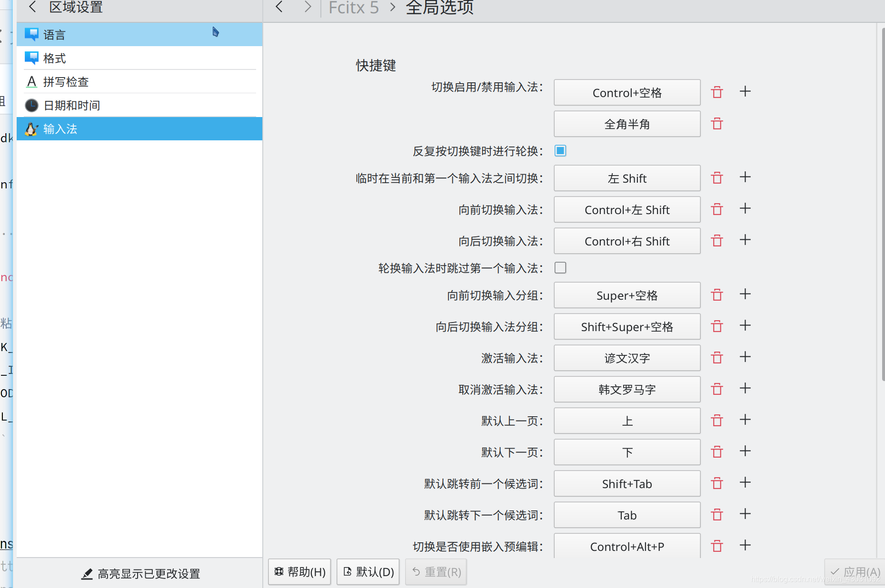Remove the Shift+Tab shortcut
Screen dimensions: 885x588
point(717,483)
